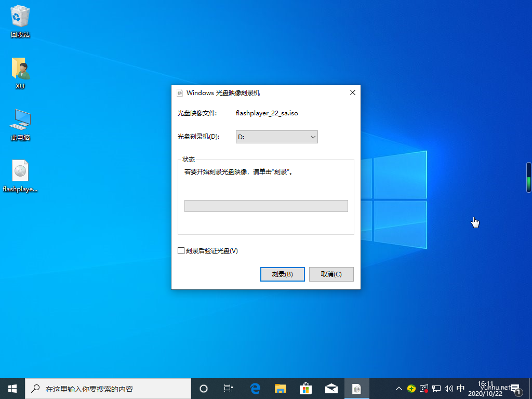Click the 刻录(B) burn button
The height and width of the screenshot is (399, 532).
pos(282,274)
